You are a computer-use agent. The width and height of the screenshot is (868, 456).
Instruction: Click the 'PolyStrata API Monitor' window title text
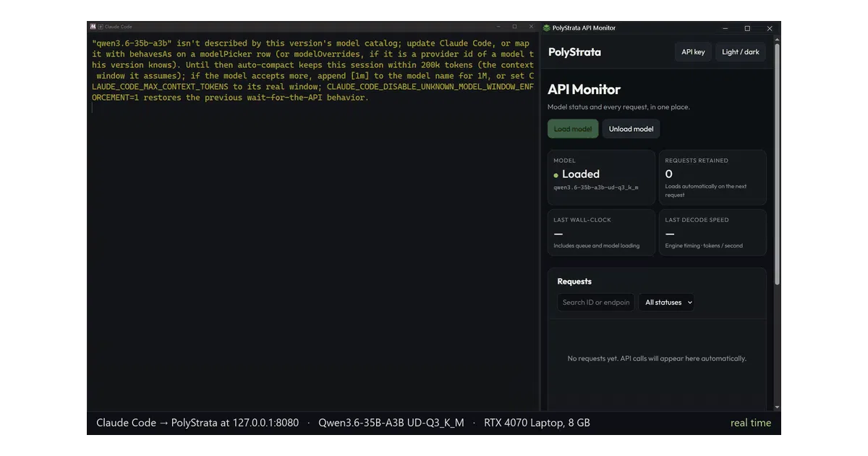(584, 28)
